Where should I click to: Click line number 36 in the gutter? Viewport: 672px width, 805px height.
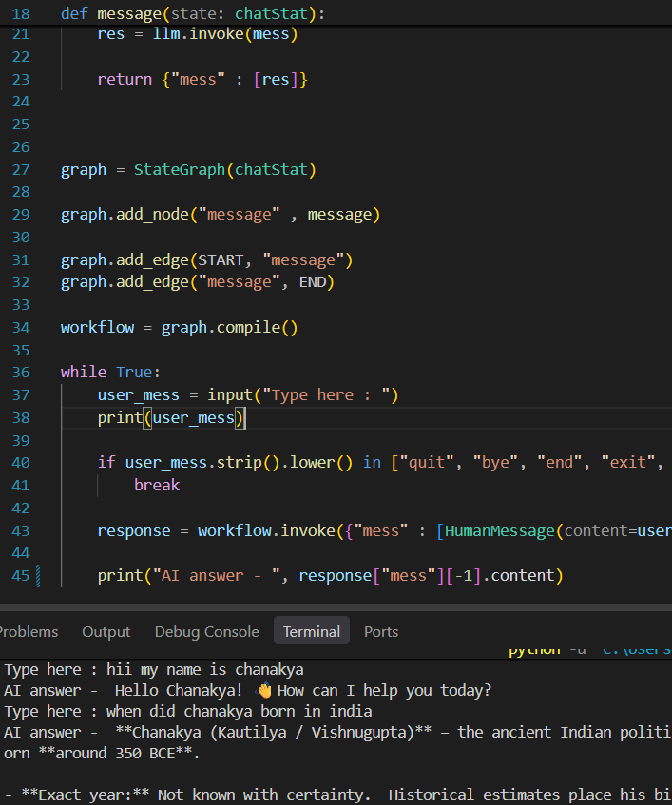click(21, 373)
